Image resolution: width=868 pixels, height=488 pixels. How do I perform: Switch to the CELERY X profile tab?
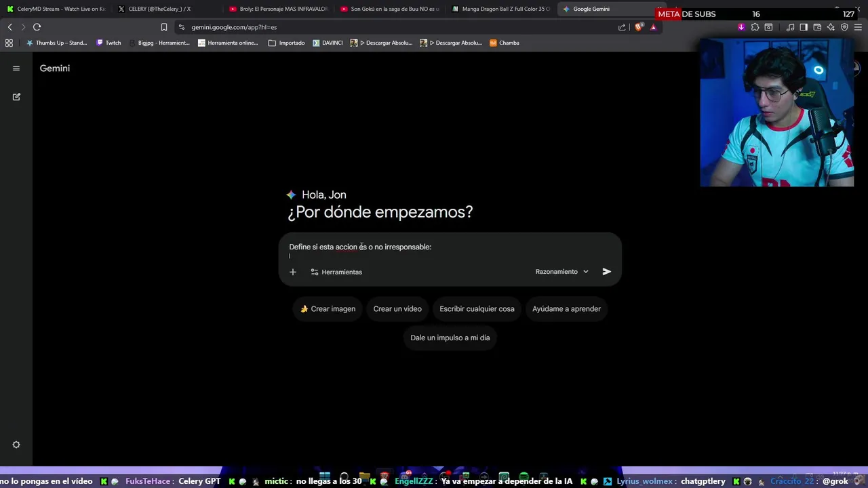click(x=164, y=9)
